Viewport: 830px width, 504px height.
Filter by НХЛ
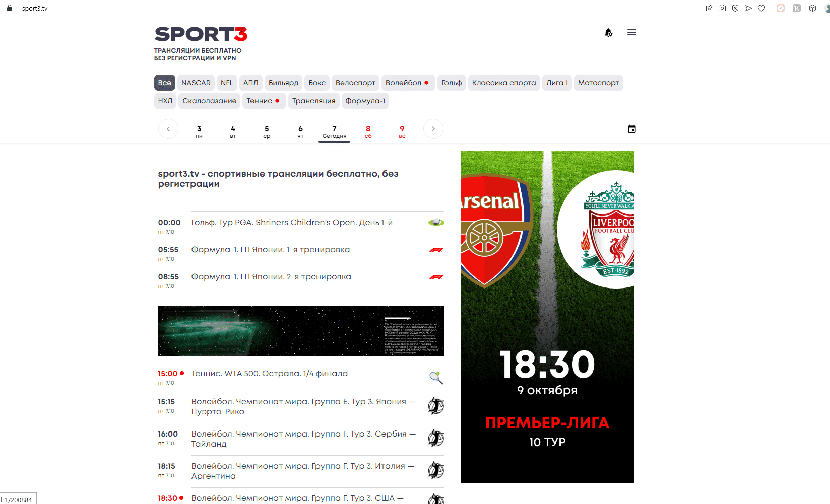point(165,101)
